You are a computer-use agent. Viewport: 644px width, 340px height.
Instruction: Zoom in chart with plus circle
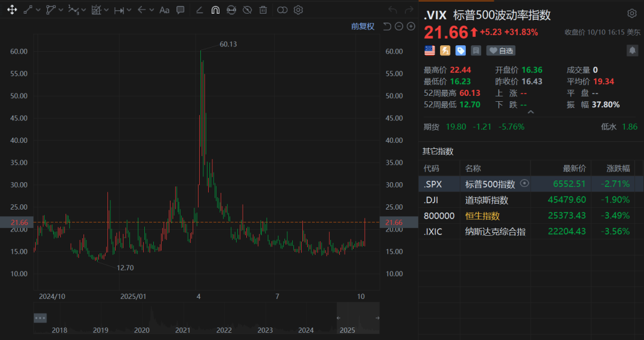411,26
